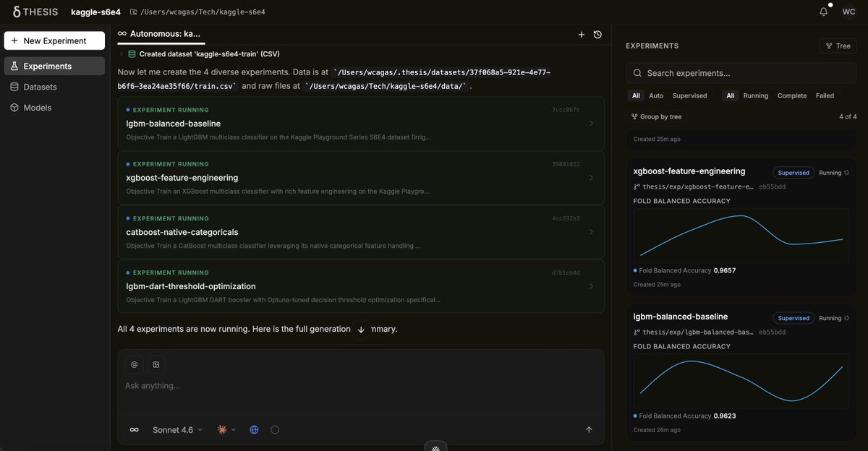Open the catboost-native-categoricals card
Screen dimensions: 868x451
[361, 232]
